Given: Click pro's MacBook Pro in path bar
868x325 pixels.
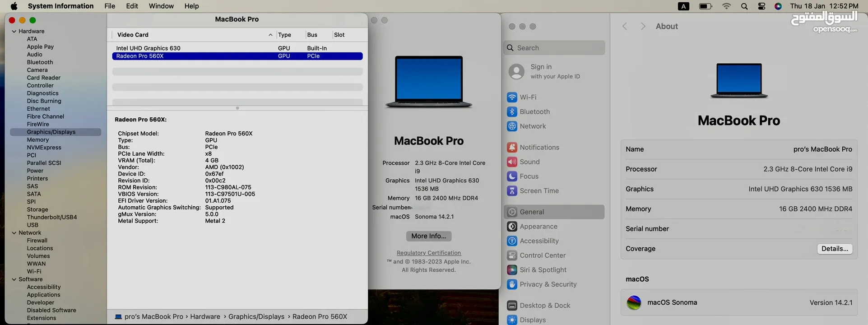Looking at the screenshot, I should [149, 317].
